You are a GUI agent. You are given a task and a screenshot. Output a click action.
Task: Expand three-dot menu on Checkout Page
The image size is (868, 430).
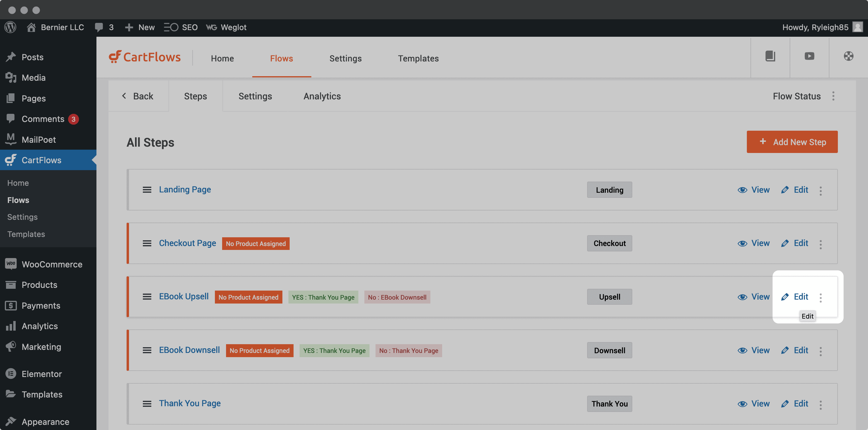pos(821,243)
